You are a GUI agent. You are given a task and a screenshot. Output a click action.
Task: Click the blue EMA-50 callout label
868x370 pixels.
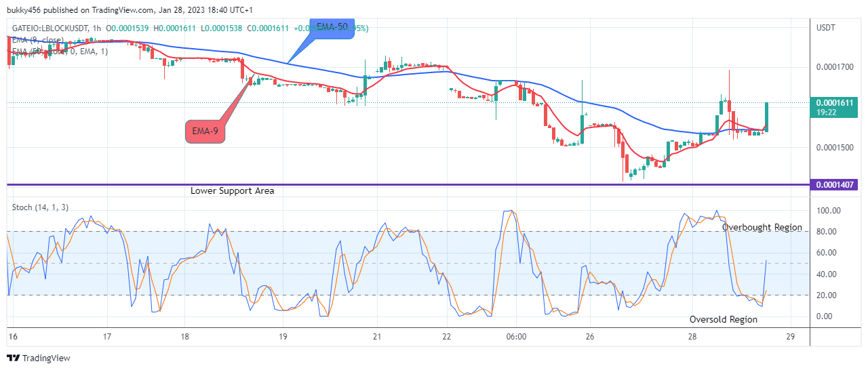(x=334, y=29)
